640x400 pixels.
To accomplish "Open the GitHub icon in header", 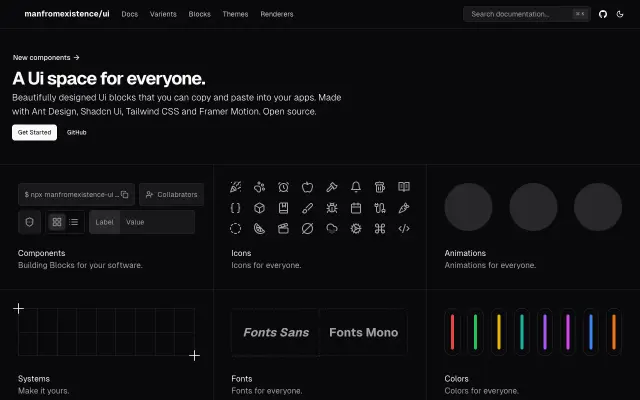I will point(603,14).
